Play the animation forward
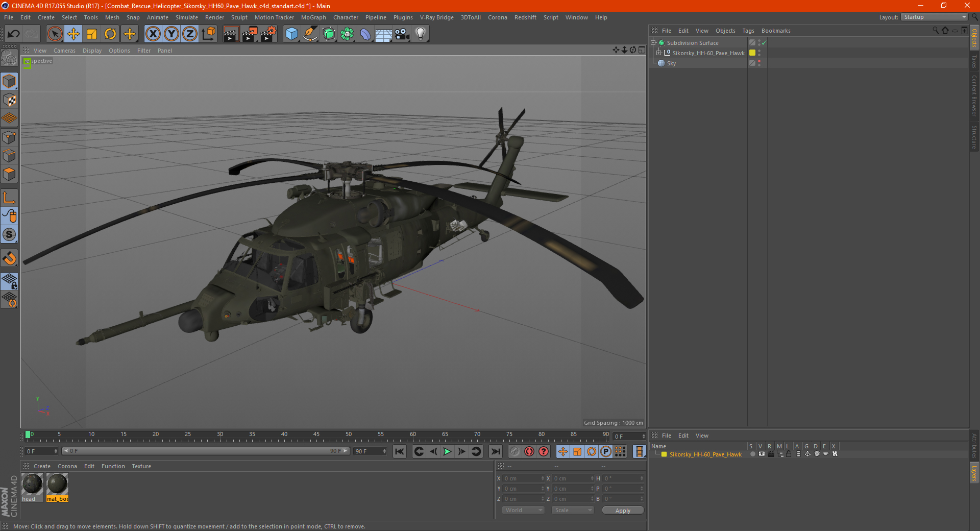This screenshot has width=980, height=531. pyautogui.click(x=447, y=451)
